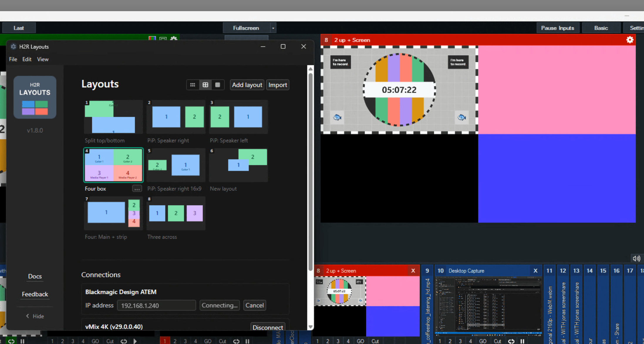Open the Edit menu in H2R Layouts
This screenshot has height=344, width=644.
pyautogui.click(x=27, y=59)
